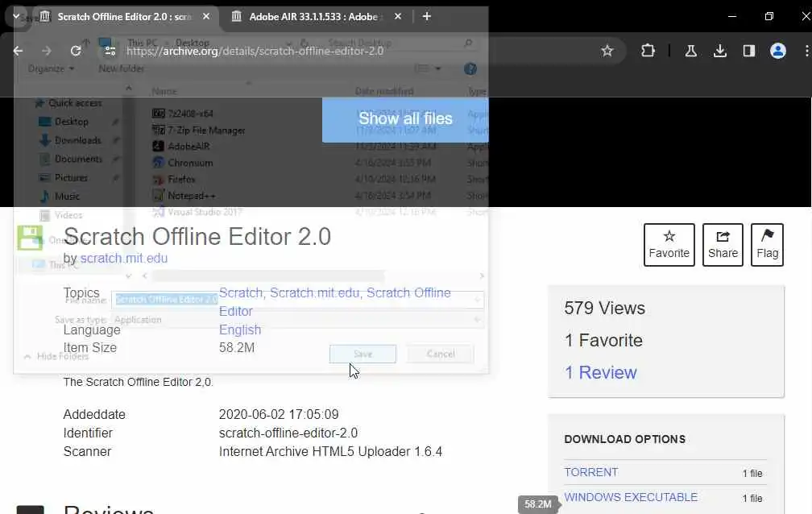Open the WINDOWS EXECUTABLE download option
Viewport: 812px width, 514px height.
click(631, 497)
